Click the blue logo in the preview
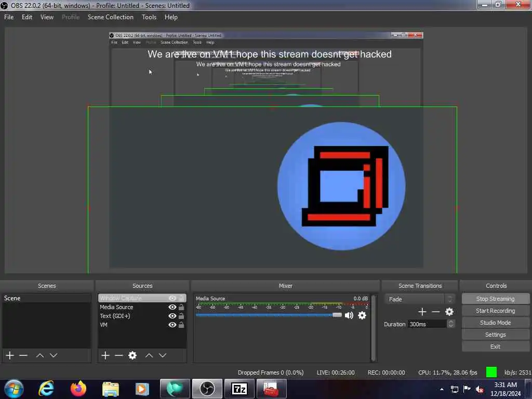This screenshot has width=532, height=399. [x=341, y=186]
